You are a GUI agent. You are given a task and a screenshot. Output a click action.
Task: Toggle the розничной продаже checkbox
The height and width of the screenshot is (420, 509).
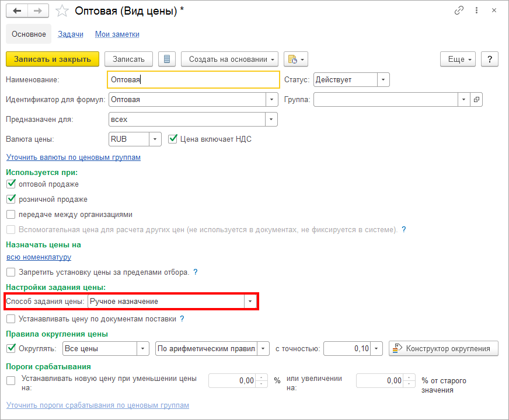click(11, 199)
